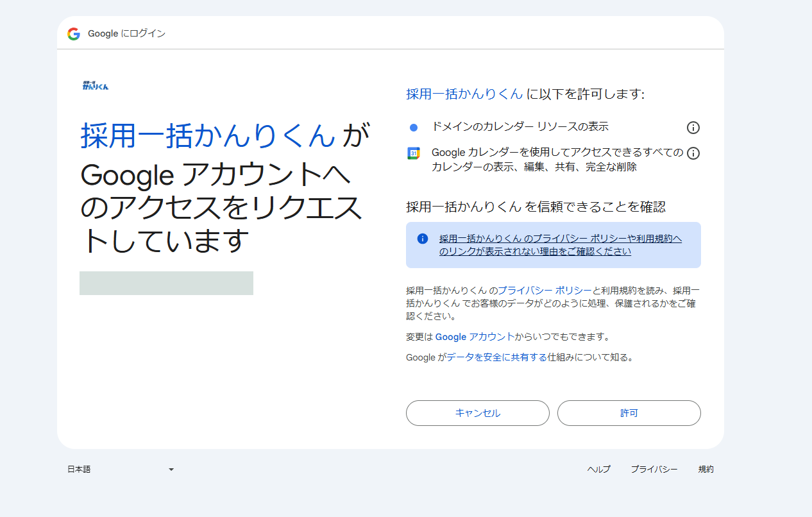The height and width of the screenshot is (517, 812).
Task: Open info icon for domain calendar resource permission
Action: [x=693, y=127]
